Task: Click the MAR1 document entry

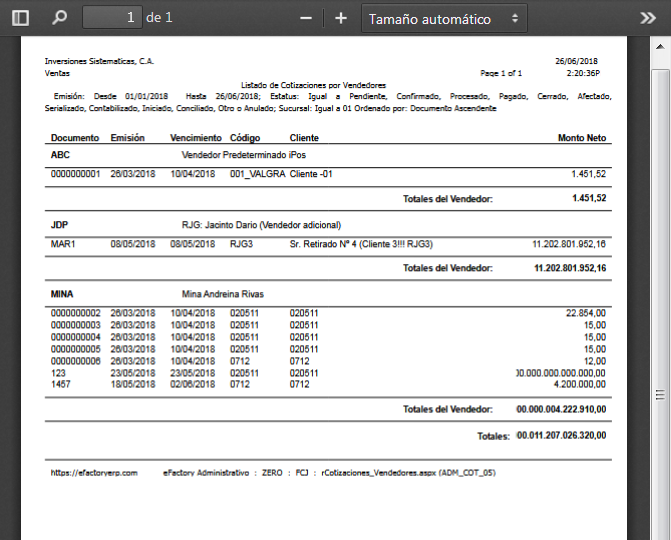Action: [x=64, y=243]
